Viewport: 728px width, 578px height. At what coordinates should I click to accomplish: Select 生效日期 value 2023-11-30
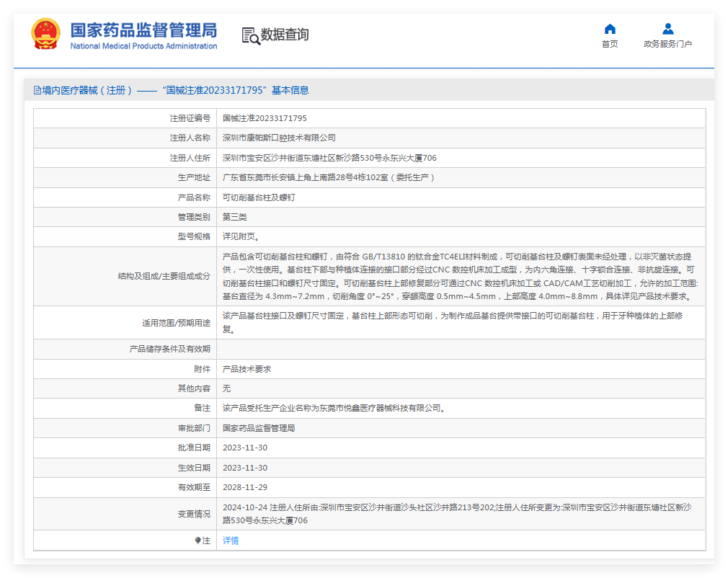pos(244,468)
